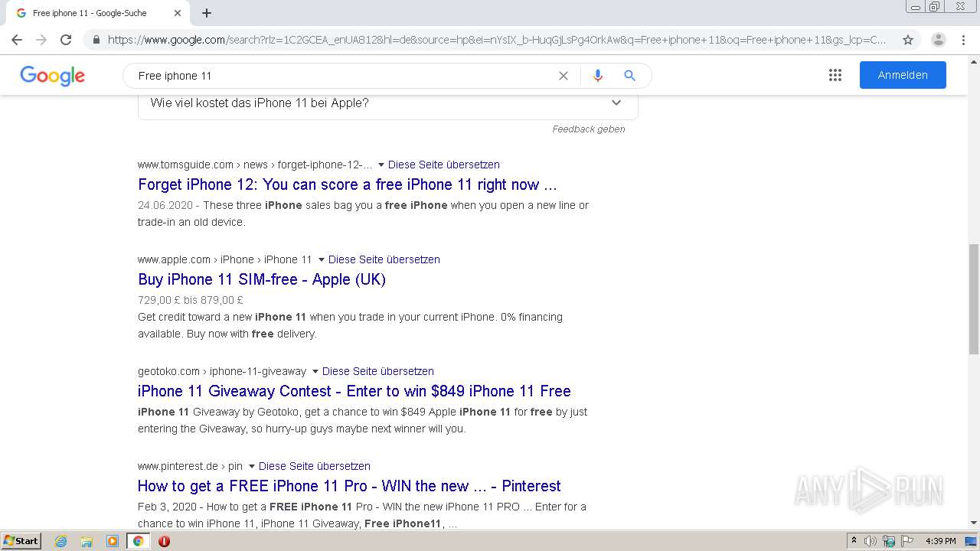The height and width of the screenshot is (551, 980).
Task: Open the geotoko.com result options arrow
Action: tap(315, 371)
